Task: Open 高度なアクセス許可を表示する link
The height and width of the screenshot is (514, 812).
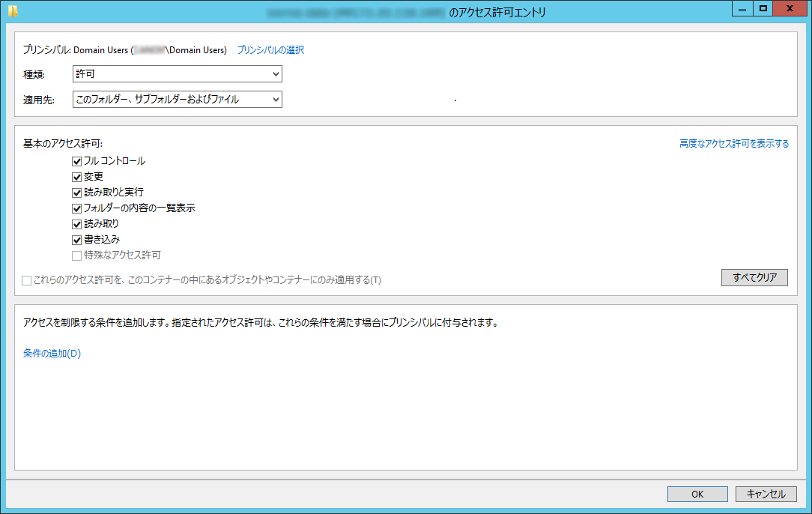Action: point(734,144)
